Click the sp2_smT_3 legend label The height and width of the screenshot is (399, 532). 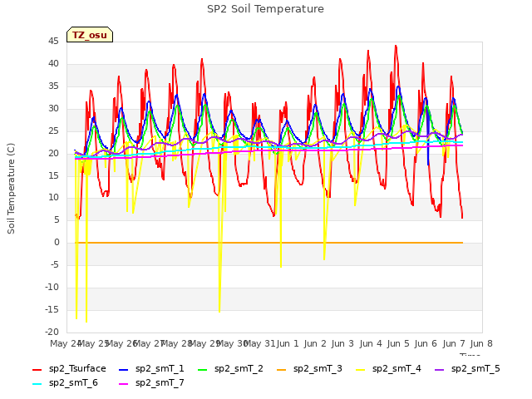(x=318, y=368)
